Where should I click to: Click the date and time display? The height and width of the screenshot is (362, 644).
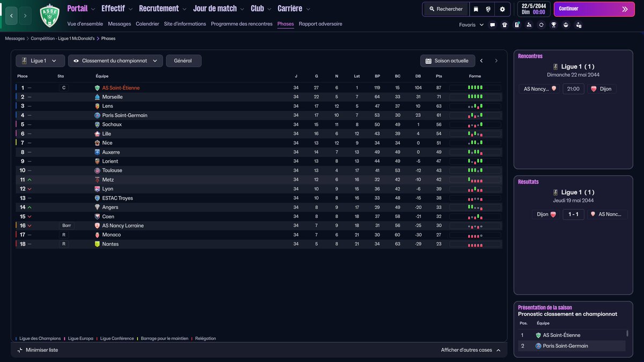coord(533,9)
